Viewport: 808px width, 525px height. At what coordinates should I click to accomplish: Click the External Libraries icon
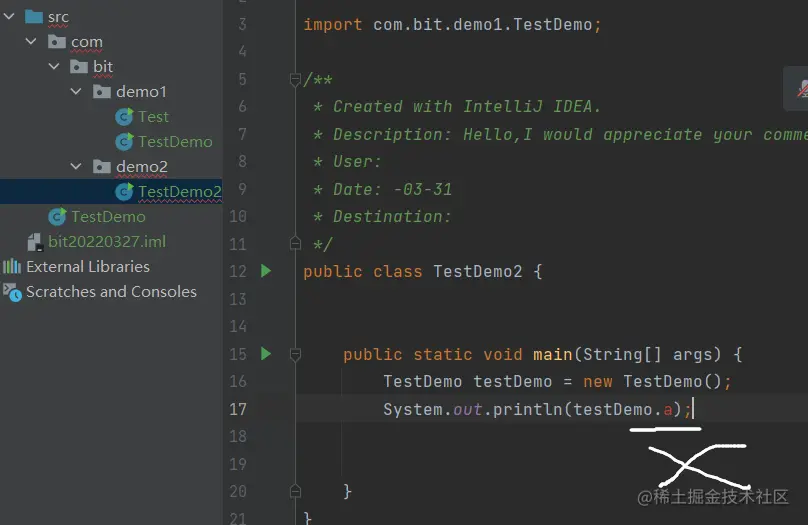12,266
